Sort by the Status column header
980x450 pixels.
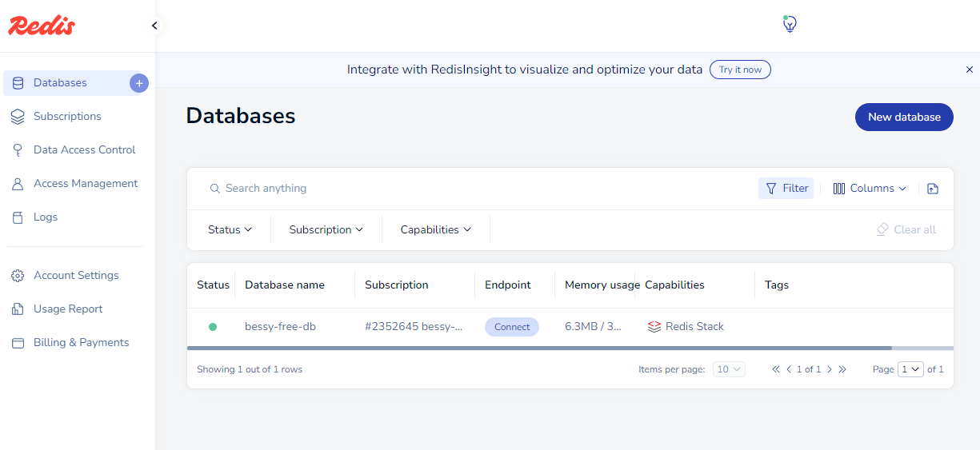point(213,285)
